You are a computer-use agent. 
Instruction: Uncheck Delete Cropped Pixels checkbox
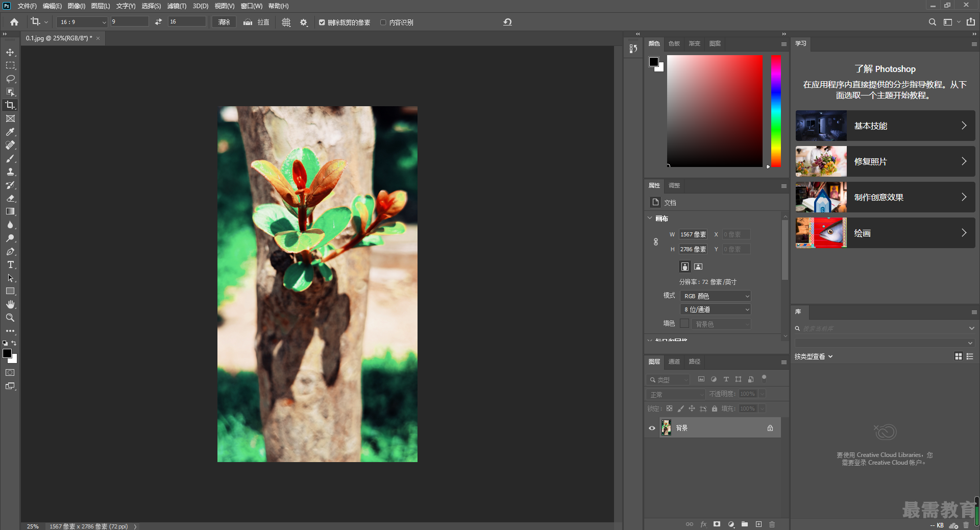tap(322, 22)
